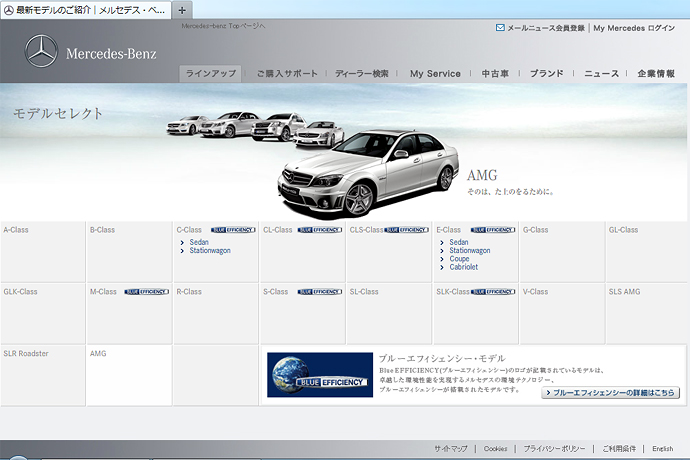Viewport: 690px width, 460px height.
Task: Switch site language via English footer link
Action: click(663, 449)
